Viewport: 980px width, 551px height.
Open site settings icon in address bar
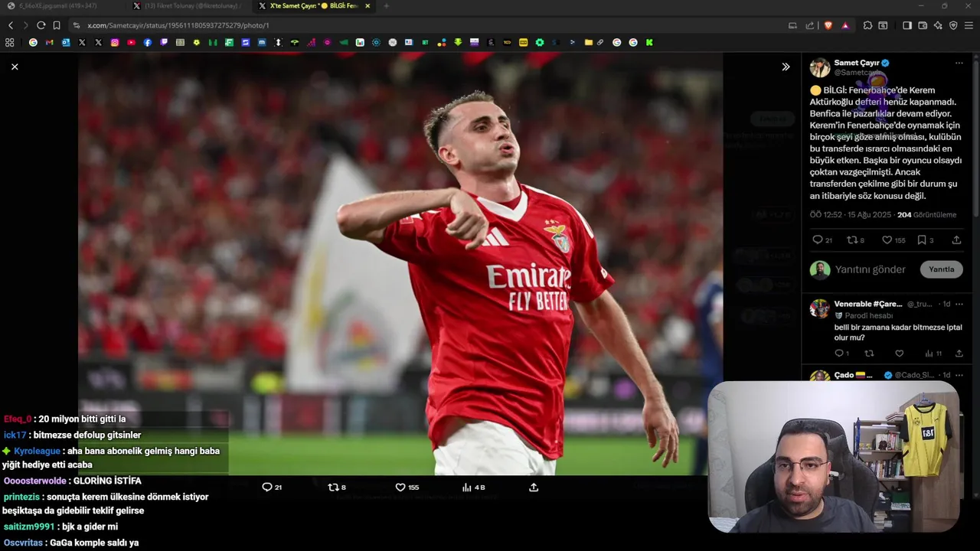(x=76, y=25)
